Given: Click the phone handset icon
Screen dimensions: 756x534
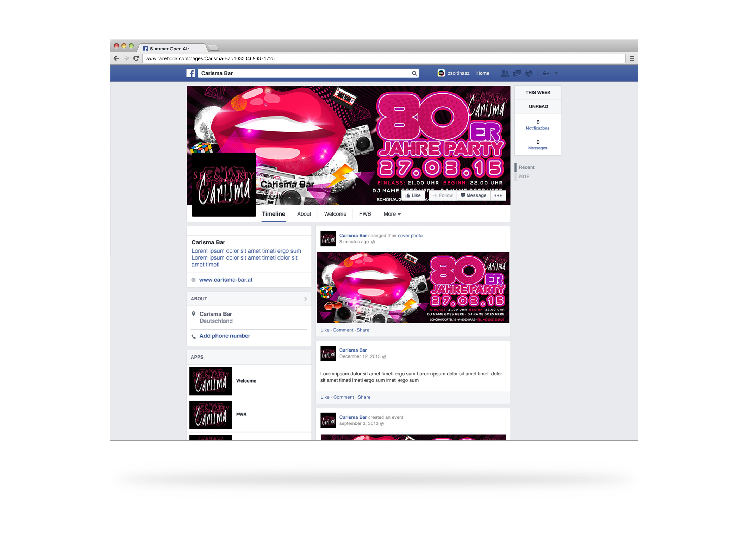Looking at the screenshot, I should [x=193, y=336].
